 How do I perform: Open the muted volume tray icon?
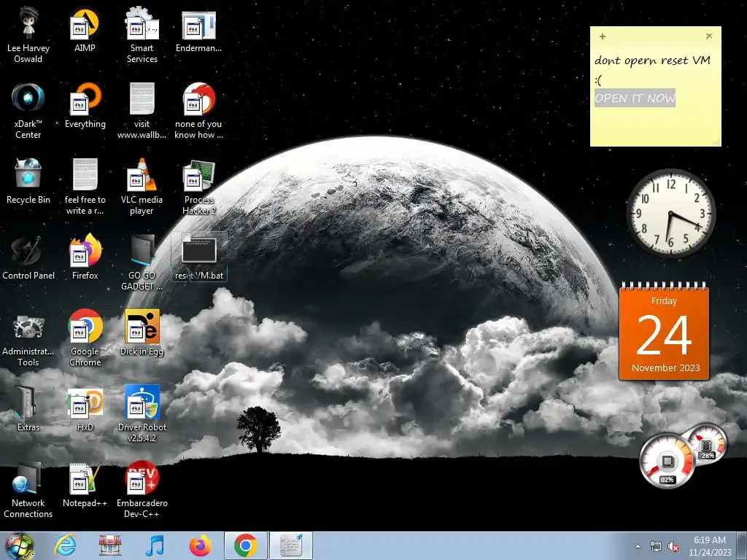[673, 547]
